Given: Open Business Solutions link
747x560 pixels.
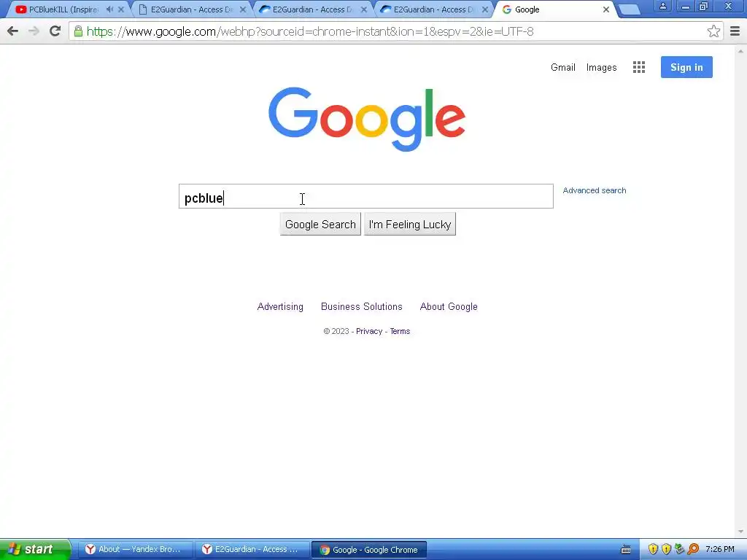Looking at the screenshot, I should (362, 307).
